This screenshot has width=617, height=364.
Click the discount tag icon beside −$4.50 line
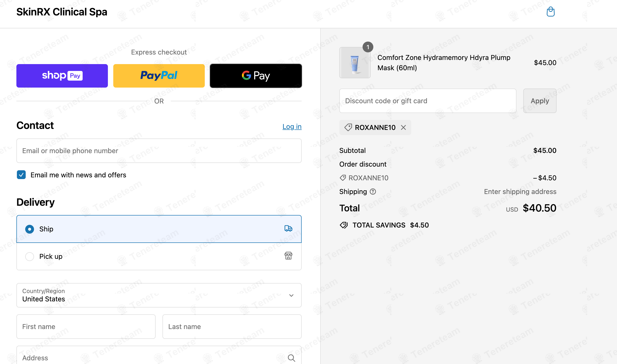click(343, 178)
